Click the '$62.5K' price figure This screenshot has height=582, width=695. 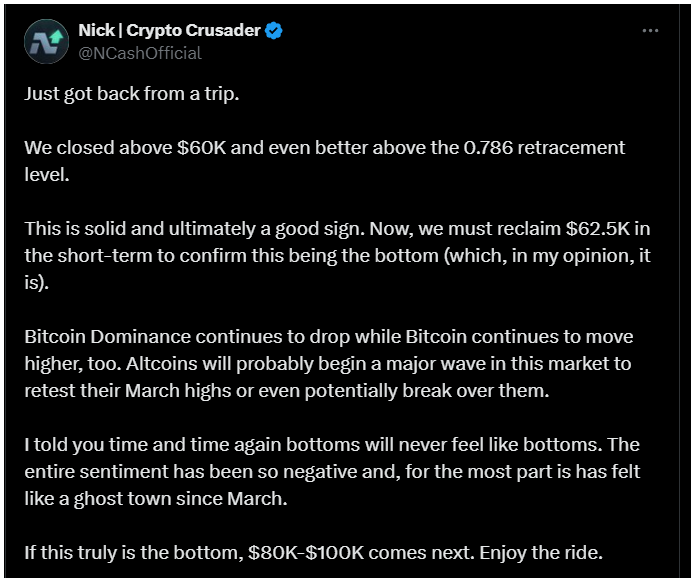click(597, 229)
